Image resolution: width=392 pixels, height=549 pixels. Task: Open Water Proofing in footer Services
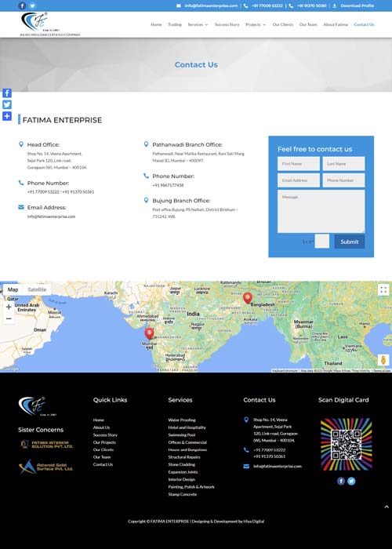182,420
